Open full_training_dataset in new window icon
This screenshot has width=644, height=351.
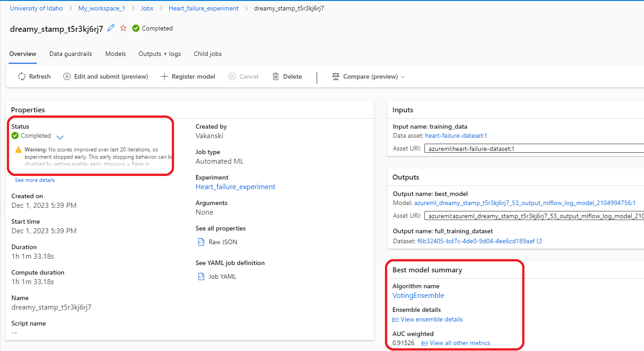point(539,241)
